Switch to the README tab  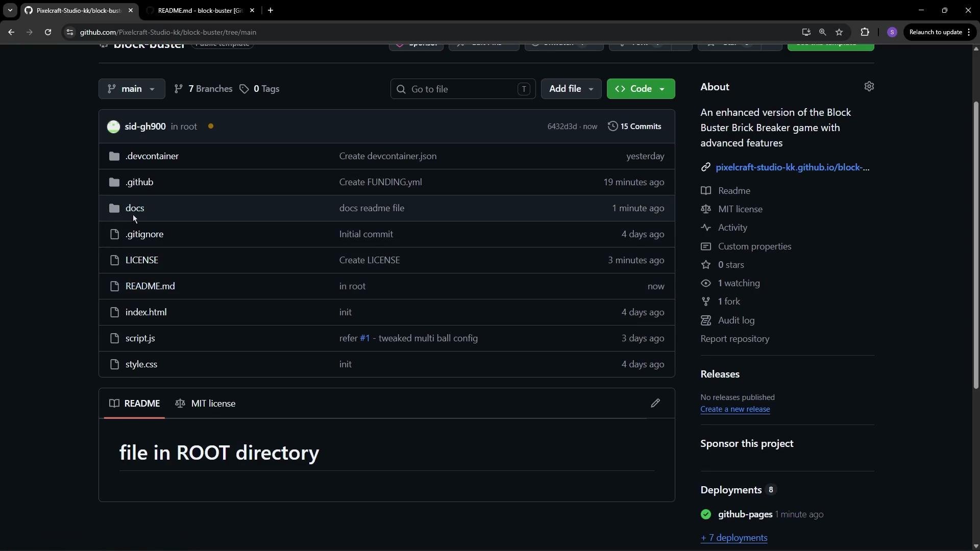(x=135, y=404)
